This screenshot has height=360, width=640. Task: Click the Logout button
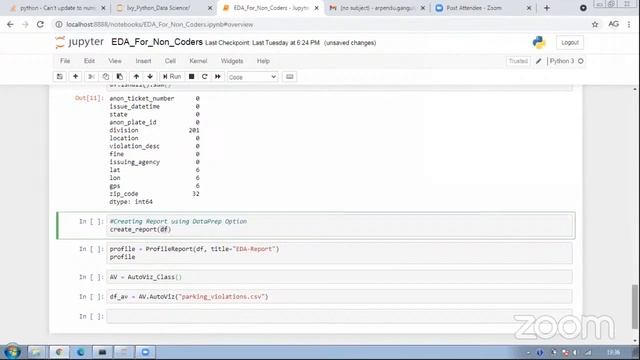[570, 42]
